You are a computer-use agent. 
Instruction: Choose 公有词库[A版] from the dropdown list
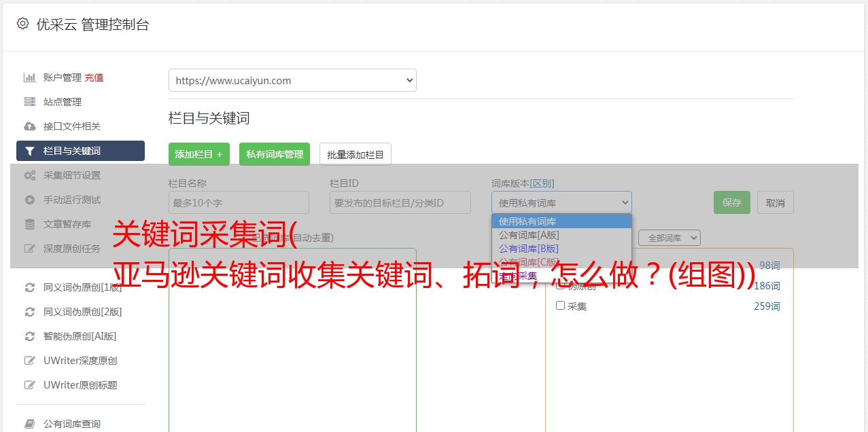click(x=561, y=234)
